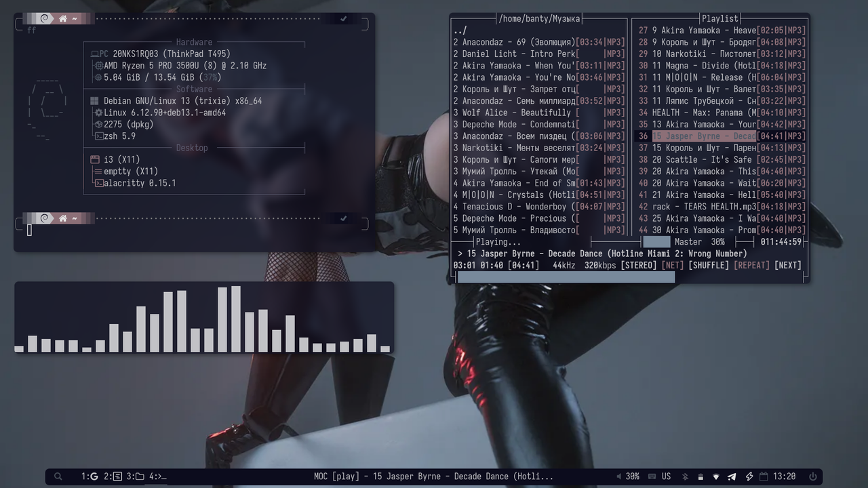Click the Debian swirl in the prompt above ff
Image resolution: width=868 pixels, height=488 pixels.
[45, 19]
